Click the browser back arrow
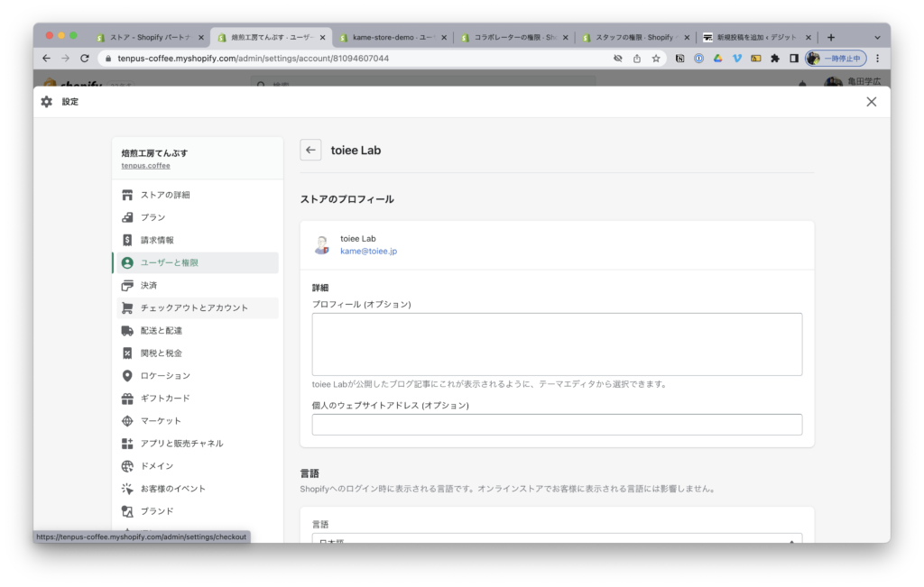 pos(47,59)
